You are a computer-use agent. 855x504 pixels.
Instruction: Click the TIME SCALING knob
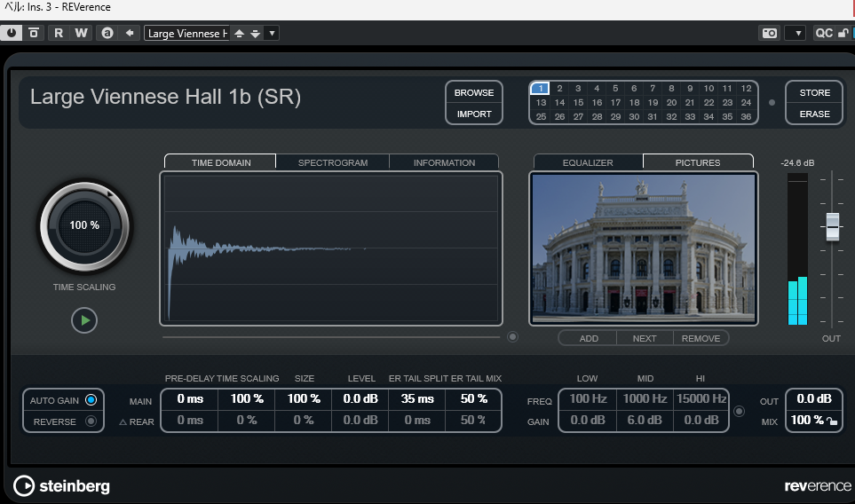point(84,225)
